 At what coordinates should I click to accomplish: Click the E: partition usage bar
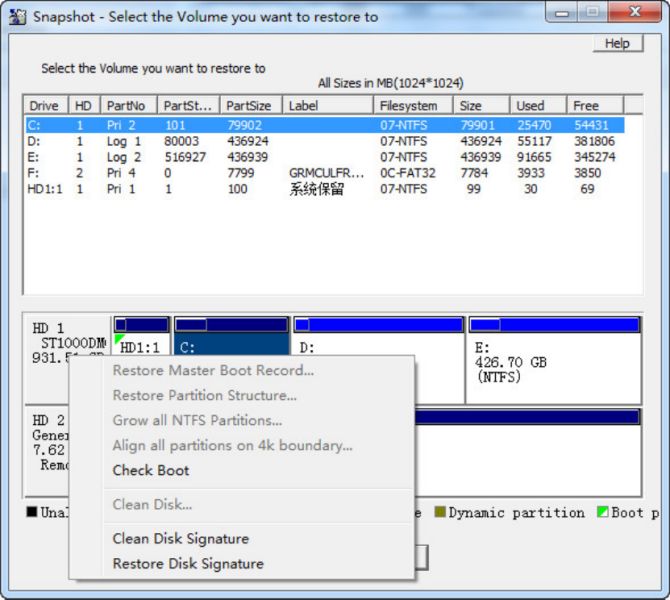[554, 325]
